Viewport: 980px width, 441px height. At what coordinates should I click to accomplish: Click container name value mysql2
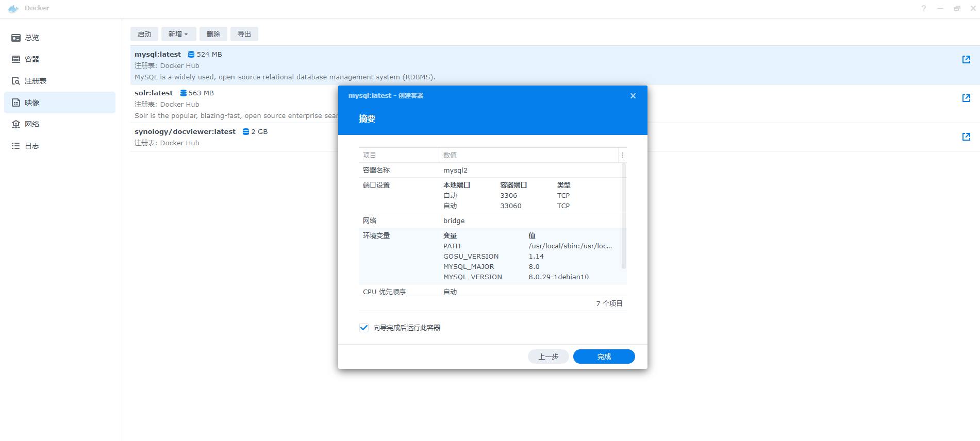(455, 170)
